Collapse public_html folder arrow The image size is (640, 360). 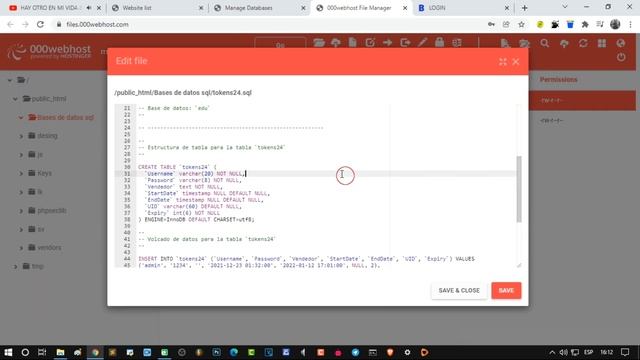click(x=15, y=99)
